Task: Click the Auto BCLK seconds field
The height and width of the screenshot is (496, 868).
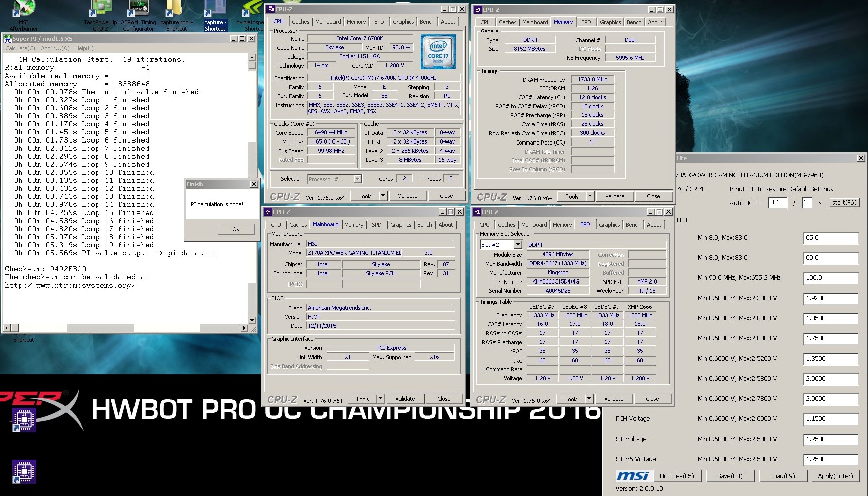Action: click(x=807, y=203)
